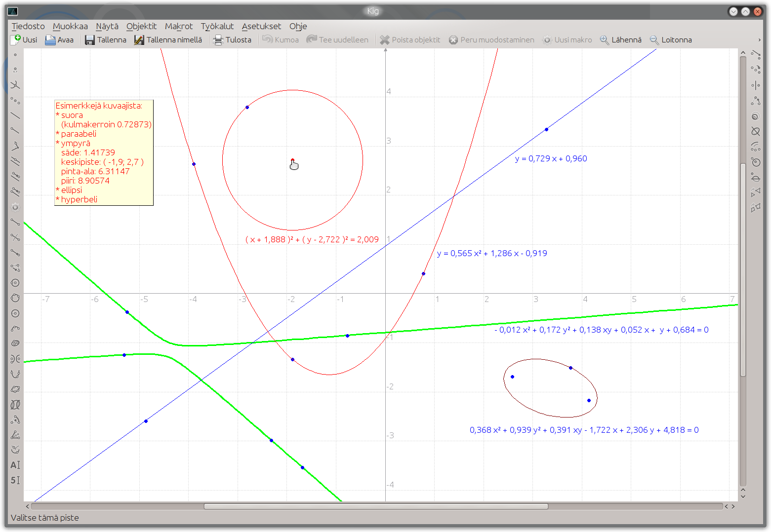Image resolution: width=771 pixels, height=532 pixels.
Task: Select the segment tool
Action: pyautogui.click(x=15, y=222)
